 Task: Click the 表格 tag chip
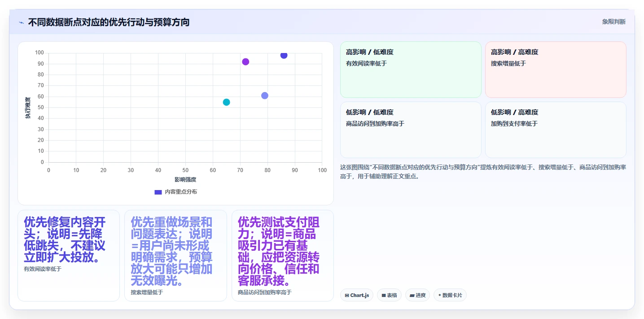[389, 295]
